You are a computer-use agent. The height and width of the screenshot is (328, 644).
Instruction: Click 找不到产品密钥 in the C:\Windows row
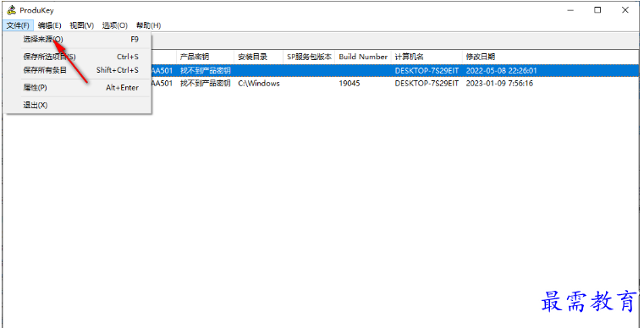coord(206,84)
